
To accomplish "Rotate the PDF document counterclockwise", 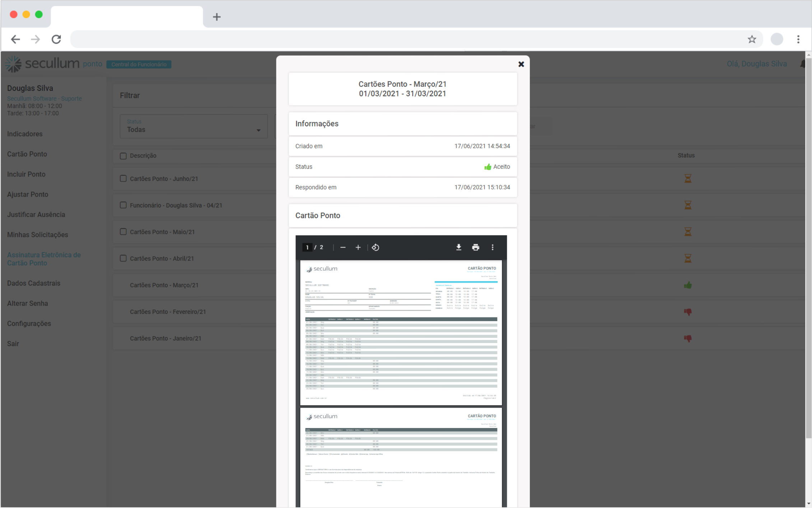I will (375, 247).
